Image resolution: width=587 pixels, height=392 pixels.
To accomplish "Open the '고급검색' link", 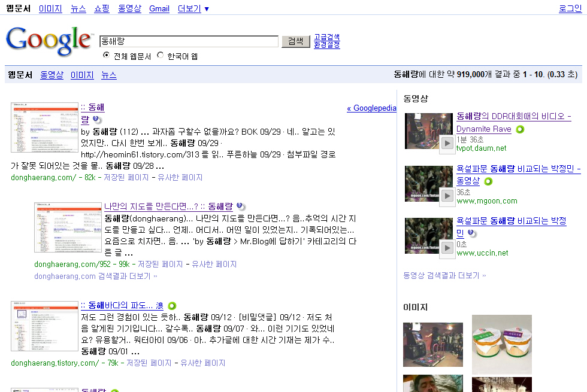I will click(x=327, y=37).
